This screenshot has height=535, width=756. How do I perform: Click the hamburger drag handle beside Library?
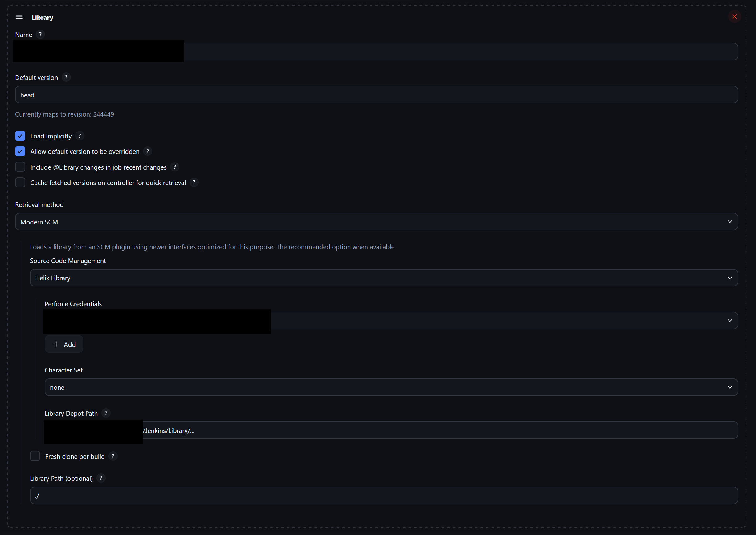click(19, 17)
